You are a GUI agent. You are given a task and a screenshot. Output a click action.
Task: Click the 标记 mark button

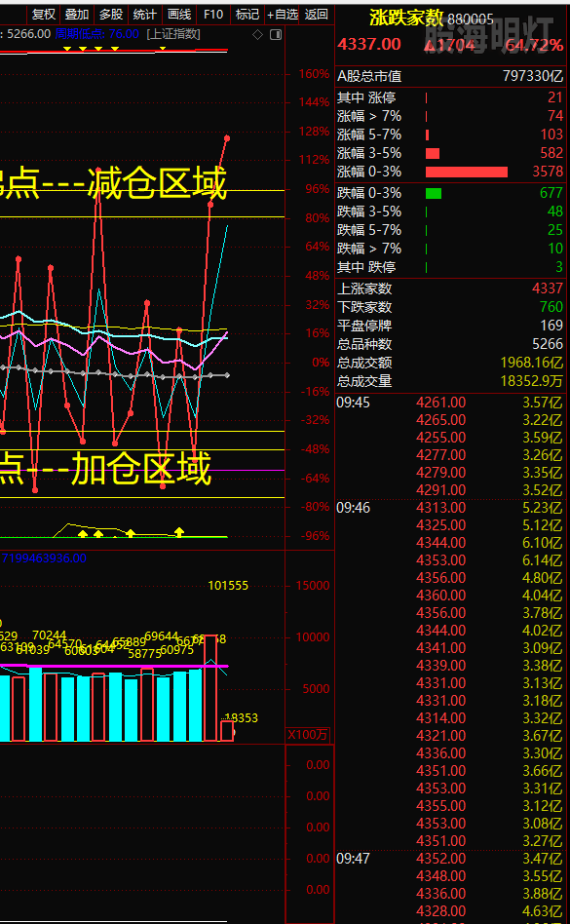247,15
